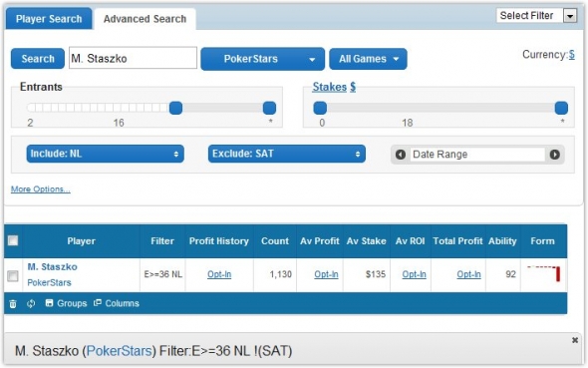Click the blue Search button
The width and height of the screenshot is (588, 368).
[x=38, y=59]
